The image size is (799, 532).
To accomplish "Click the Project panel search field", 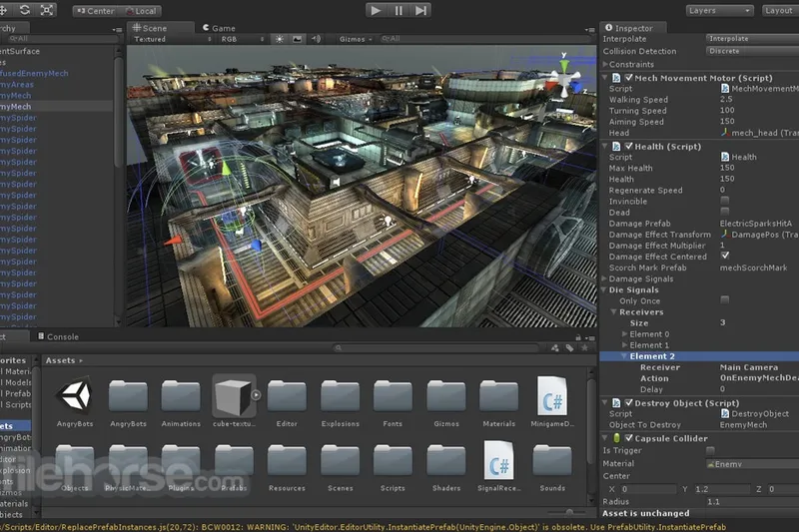I will [x=436, y=348].
